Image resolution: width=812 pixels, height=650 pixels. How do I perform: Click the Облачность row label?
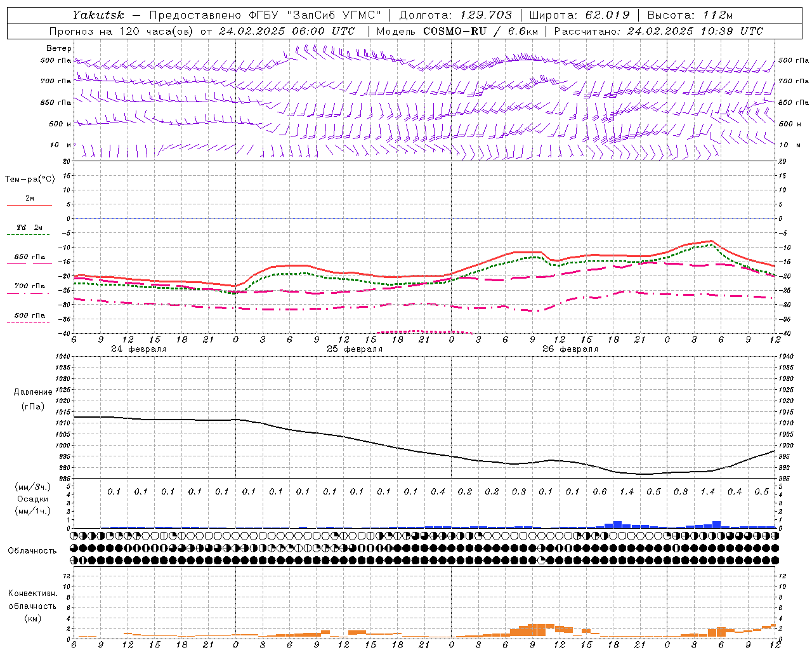point(32,550)
